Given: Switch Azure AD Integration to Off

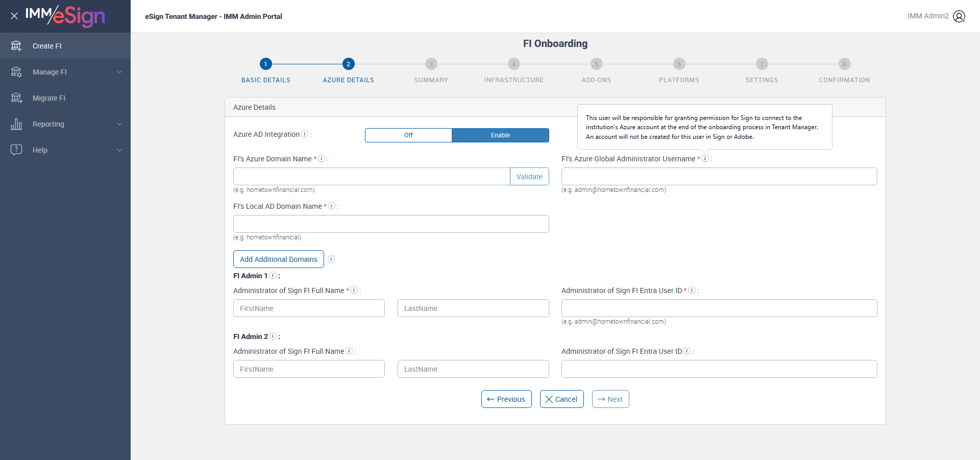Looking at the screenshot, I should [x=408, y=135].
